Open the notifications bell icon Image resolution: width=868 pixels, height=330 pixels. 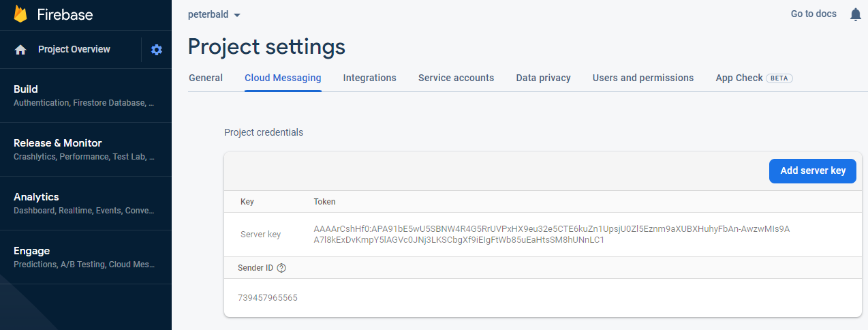(856, 14)
